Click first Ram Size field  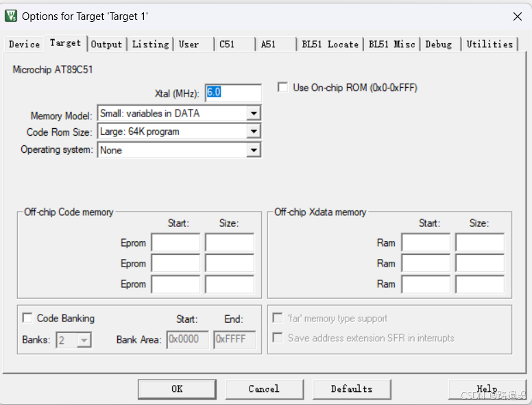click(480, 242)
